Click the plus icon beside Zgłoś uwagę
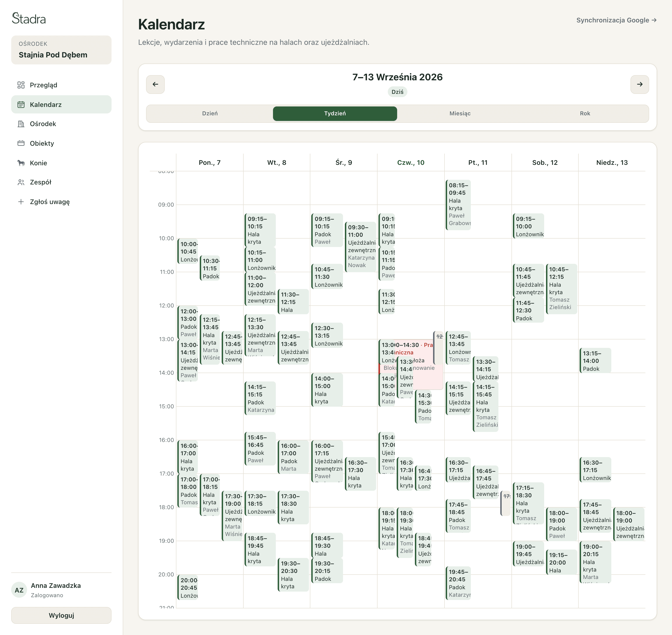Image resolution: width=672 pixels, height=635 pixels. (21, 202)
